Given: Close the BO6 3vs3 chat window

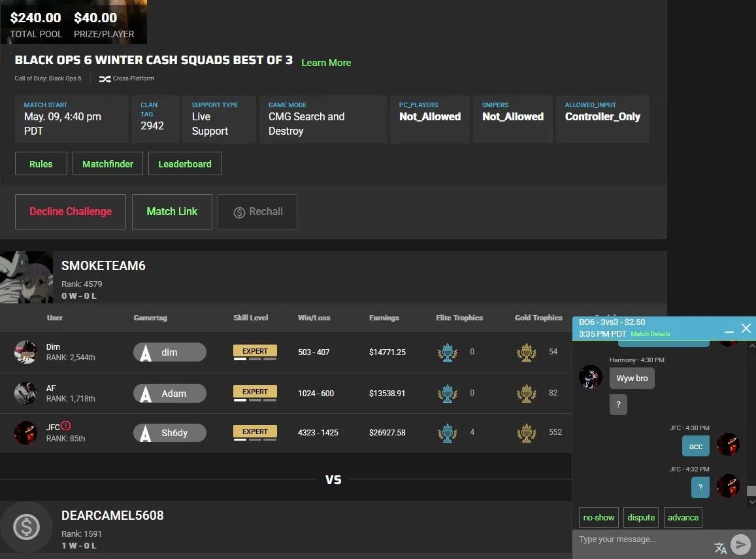Looking at the screenshot, I should (746, 328).
